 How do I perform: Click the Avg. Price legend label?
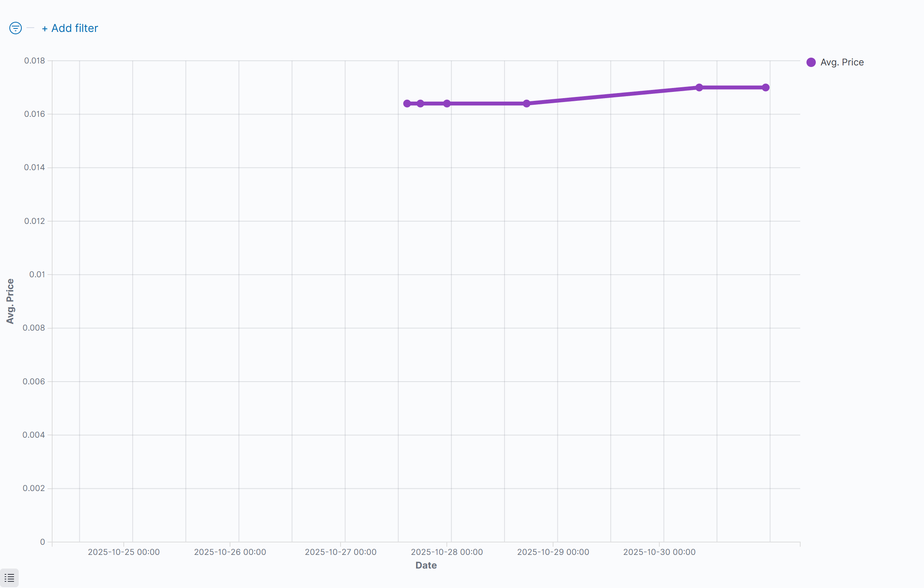tap(842, 62)
